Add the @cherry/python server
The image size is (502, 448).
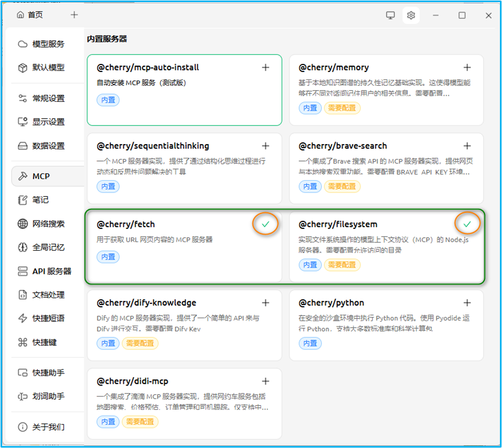467,302
